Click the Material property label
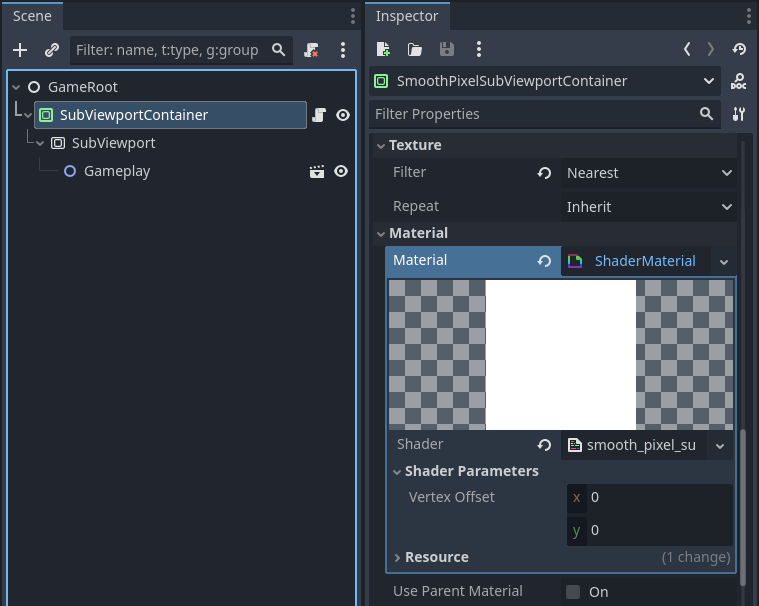This screenshot has width=759, height=606. 420,260
